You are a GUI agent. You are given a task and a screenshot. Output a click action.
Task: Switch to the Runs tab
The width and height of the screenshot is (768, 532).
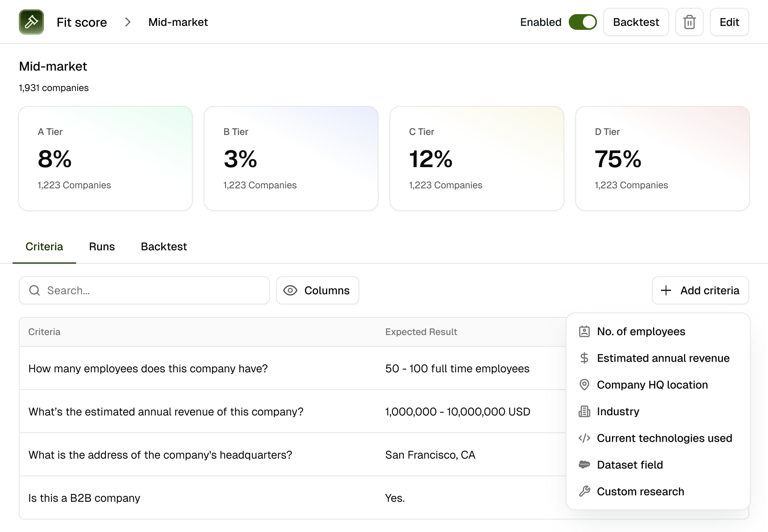tap(102, 246)
